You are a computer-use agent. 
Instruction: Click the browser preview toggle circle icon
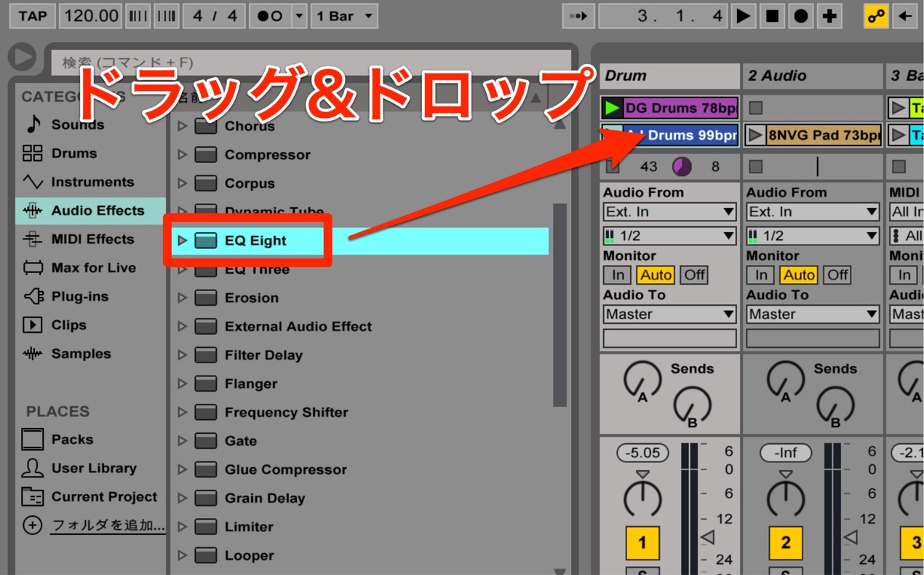(23, 57)
